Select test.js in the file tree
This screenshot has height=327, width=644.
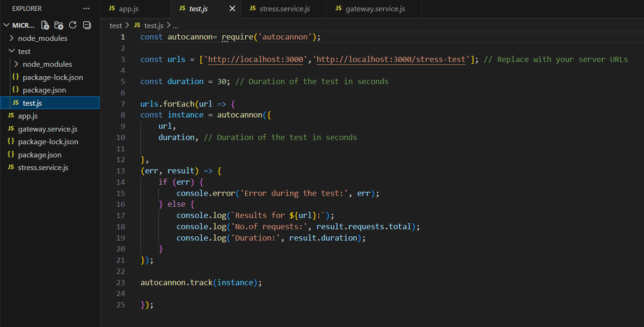click(50, 103)
